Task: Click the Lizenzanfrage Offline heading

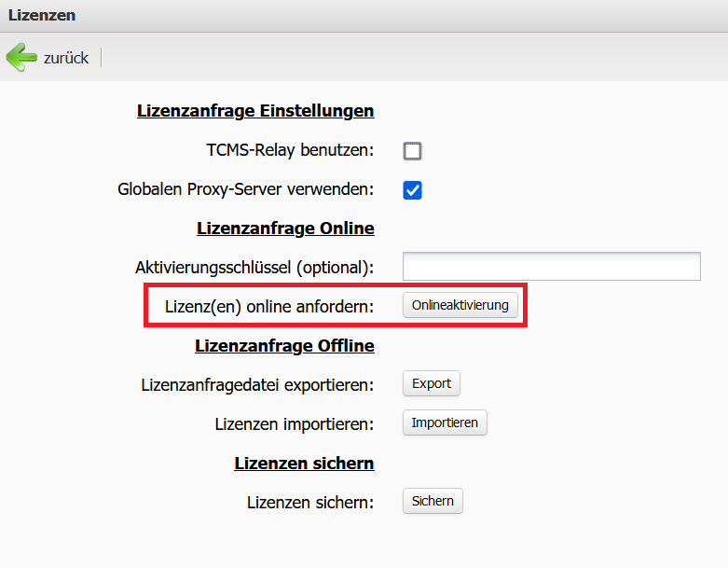Action: pos(284,346)
